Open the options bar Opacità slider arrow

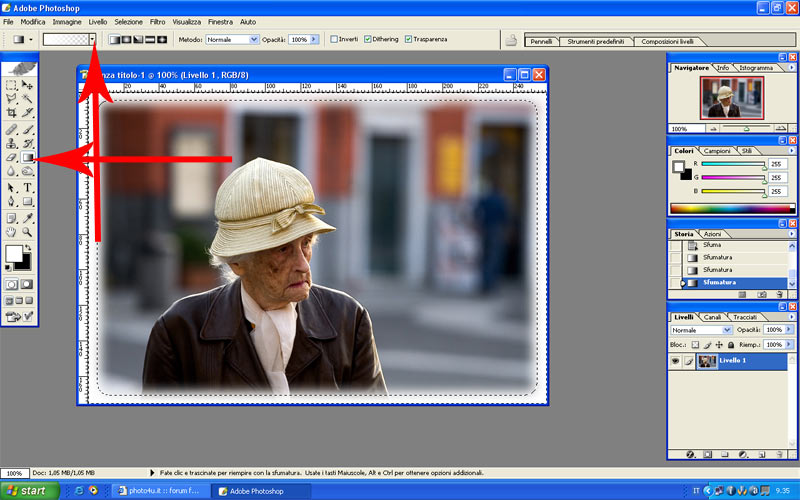click(x=314, y=39)
